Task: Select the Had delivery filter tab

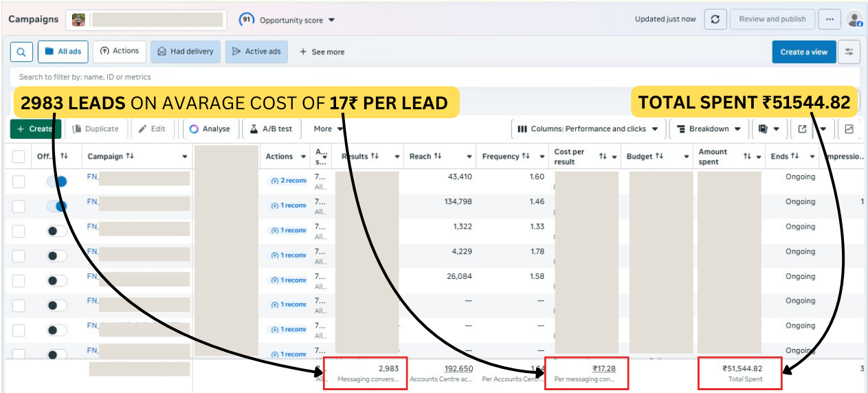Action: (186, 52)
